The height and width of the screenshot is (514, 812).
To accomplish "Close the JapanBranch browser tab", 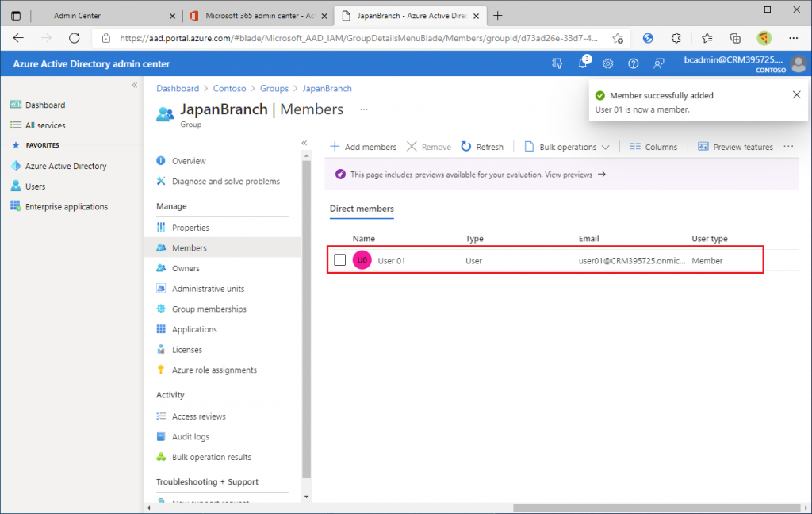I will (x=476, y=16).
